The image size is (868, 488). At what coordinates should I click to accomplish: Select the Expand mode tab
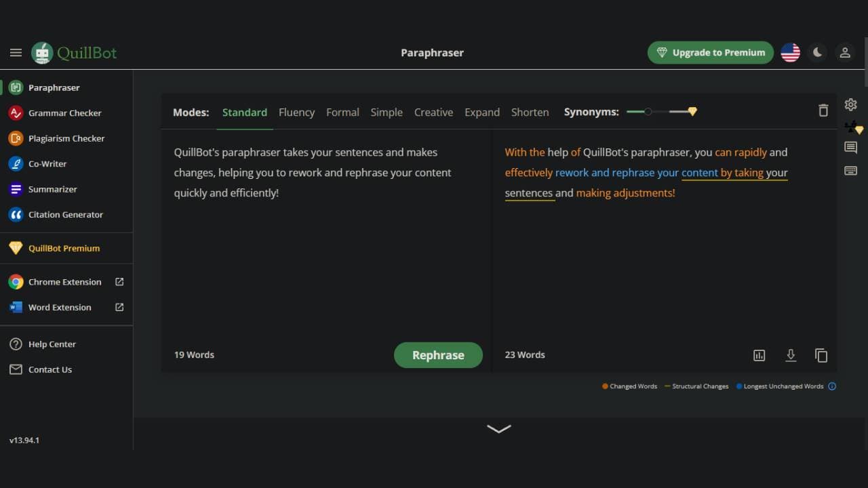coord(482,113)
